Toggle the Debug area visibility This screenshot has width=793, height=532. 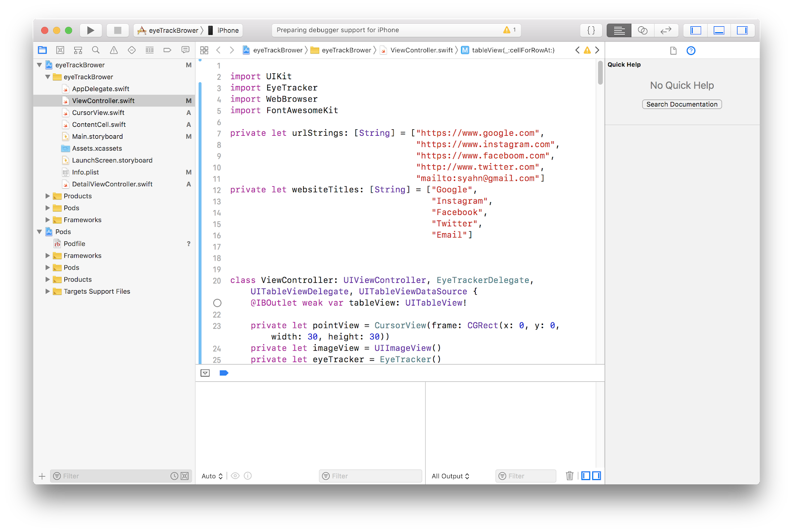coord(719,30)
